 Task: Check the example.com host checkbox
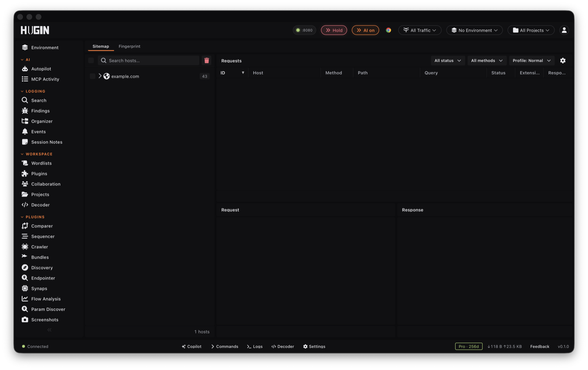93,76
